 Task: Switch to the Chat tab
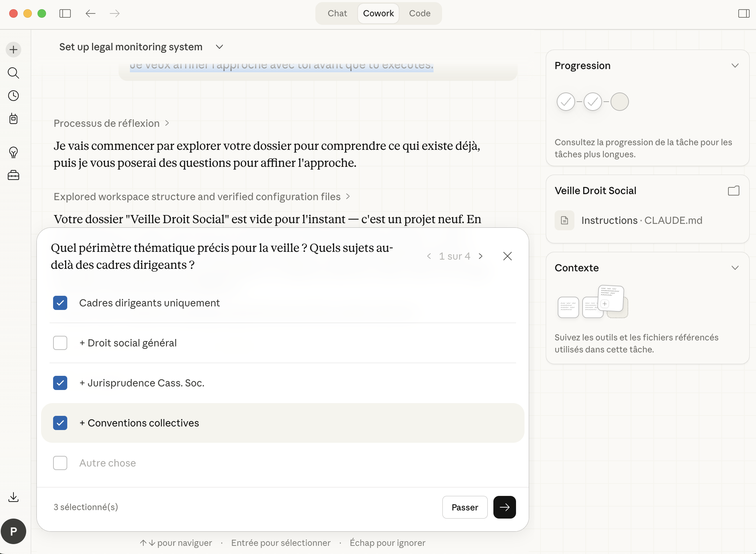click(x=337, y=13)
